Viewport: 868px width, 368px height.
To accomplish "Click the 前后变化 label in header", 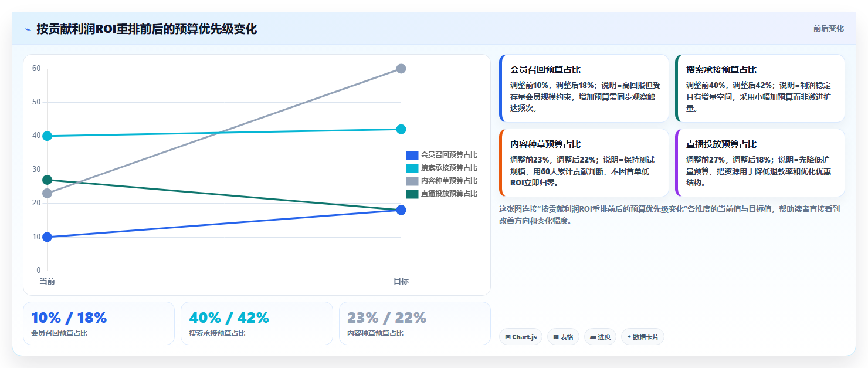I will coord(828,28).
